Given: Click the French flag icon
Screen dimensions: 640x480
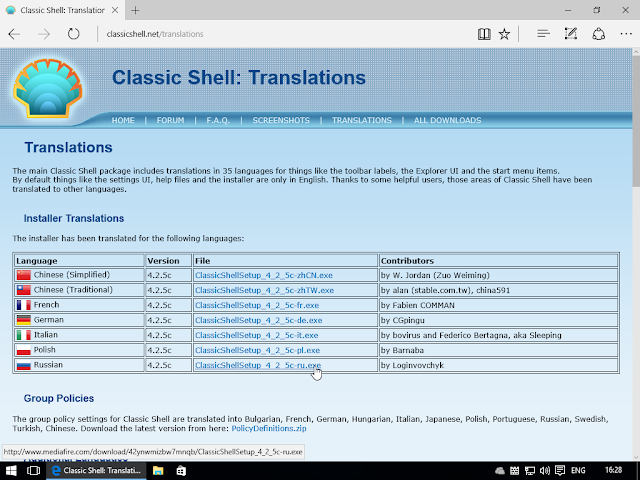Looking at the screenshot, I should [x=24, y=305].
